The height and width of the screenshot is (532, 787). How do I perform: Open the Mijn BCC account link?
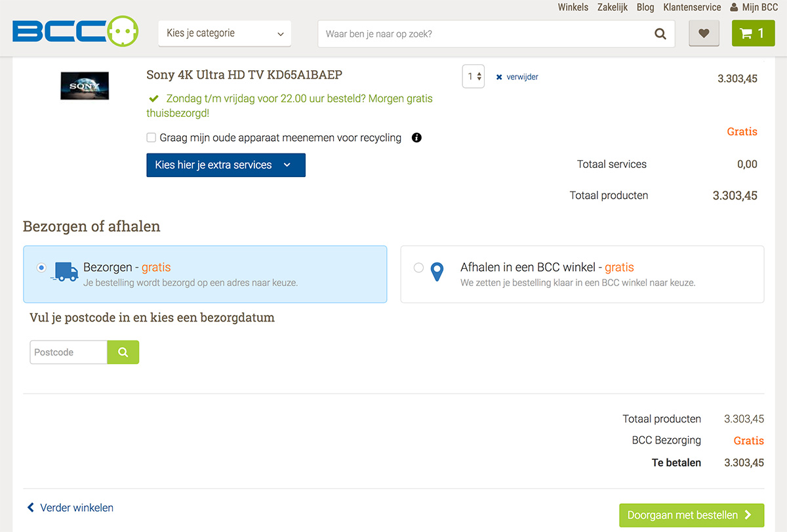[759, 8]
